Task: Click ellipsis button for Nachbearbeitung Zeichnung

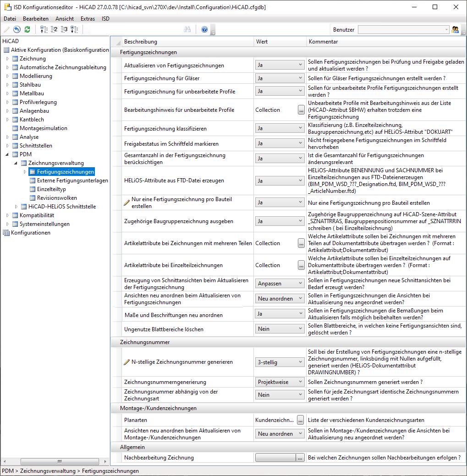Action: pyautogui.click(x=300, y=458)
